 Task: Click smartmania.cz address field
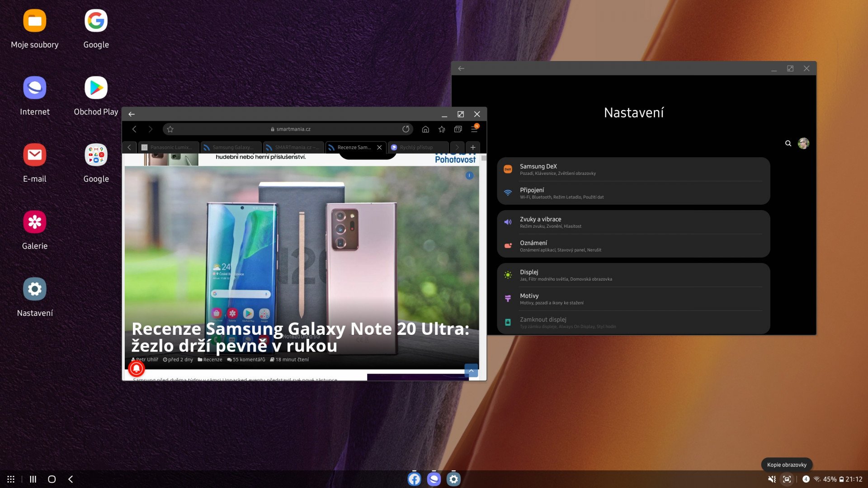(288, 129)
